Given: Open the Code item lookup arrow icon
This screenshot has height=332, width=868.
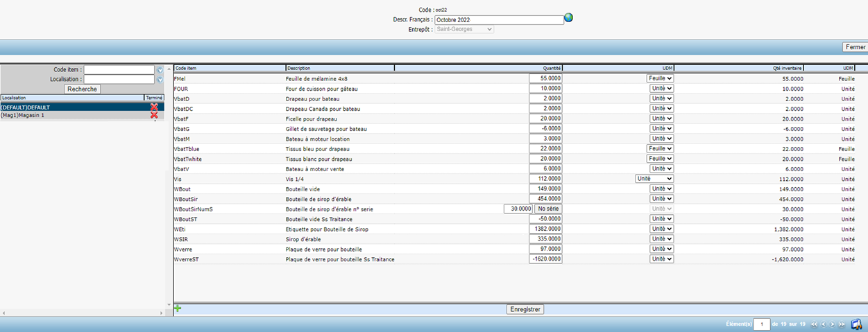Looking at the screenshot, I should 160,70.
